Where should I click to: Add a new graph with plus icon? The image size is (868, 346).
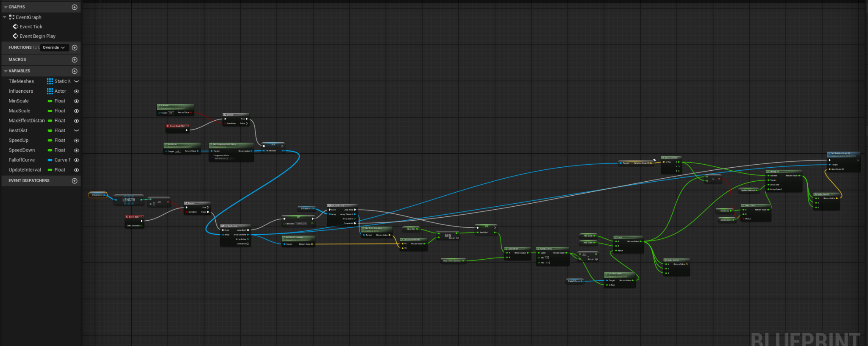(x=75, y=7)
